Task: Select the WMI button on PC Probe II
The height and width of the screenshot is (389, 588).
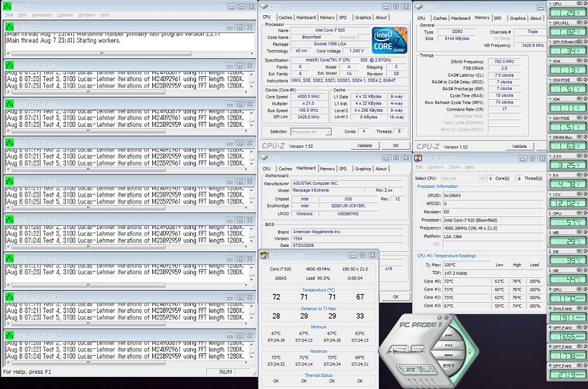Action: tap(448, 355)
